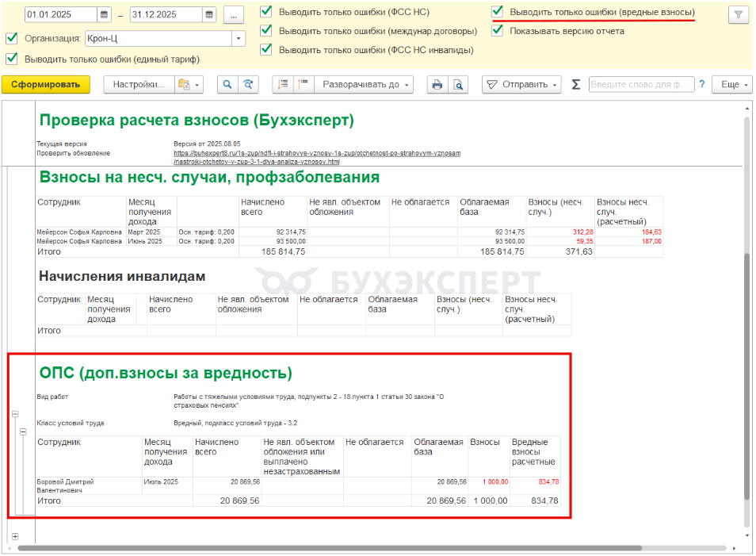This screenshot has height=556, width=756.
Task: Toggle 'Выводить только ошибки (ФСС НС)' checkbox
Action: click(x=266, y=12)
